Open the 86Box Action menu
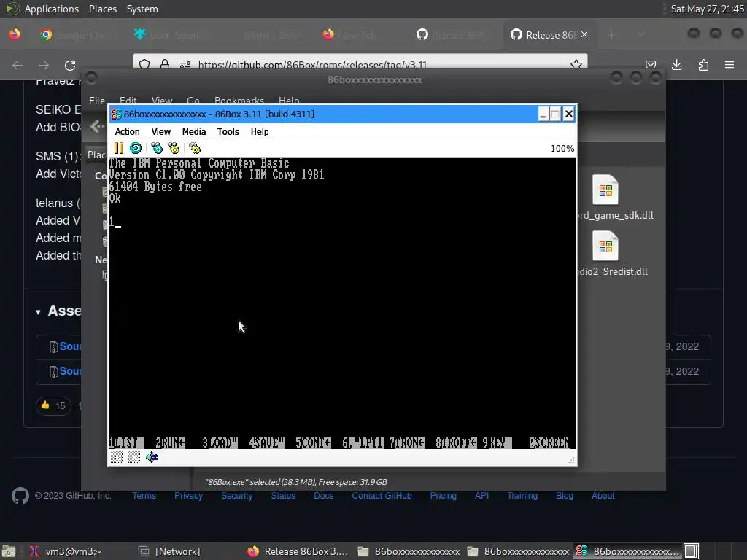 [127, 132]
